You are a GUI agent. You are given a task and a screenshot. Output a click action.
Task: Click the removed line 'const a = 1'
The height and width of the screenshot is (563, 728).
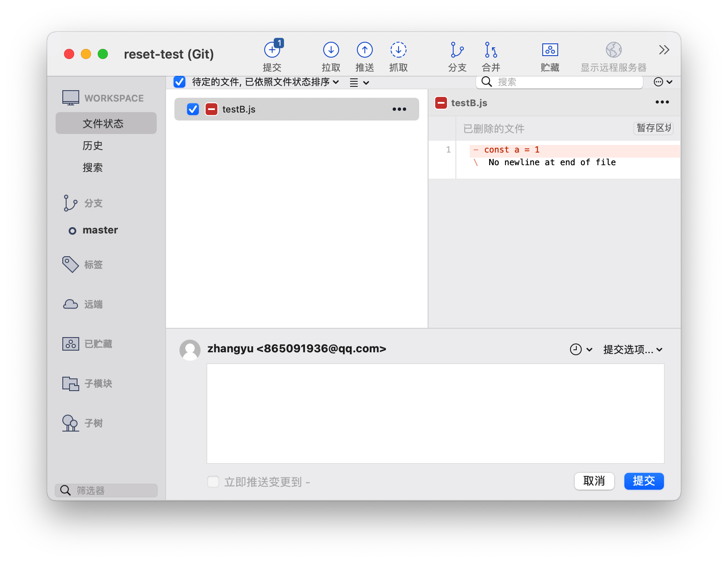575,150
